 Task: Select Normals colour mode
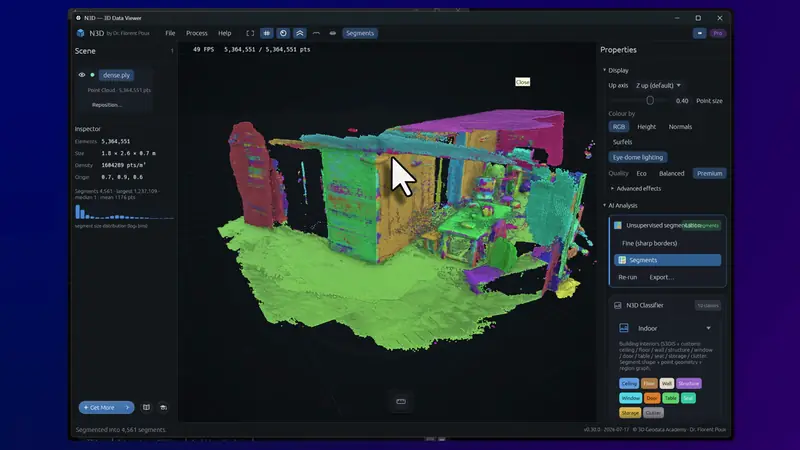point(680,127)
